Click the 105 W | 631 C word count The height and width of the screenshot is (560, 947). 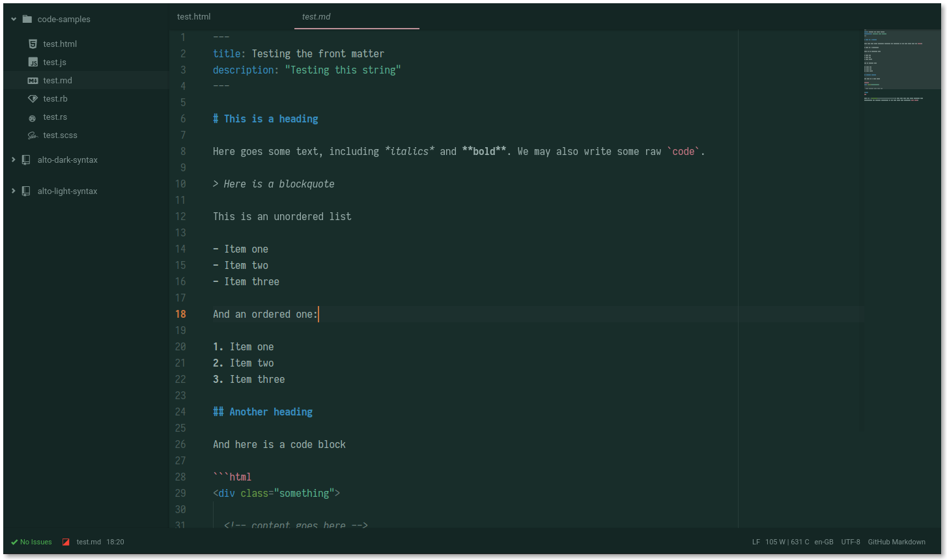click(787, 542)
